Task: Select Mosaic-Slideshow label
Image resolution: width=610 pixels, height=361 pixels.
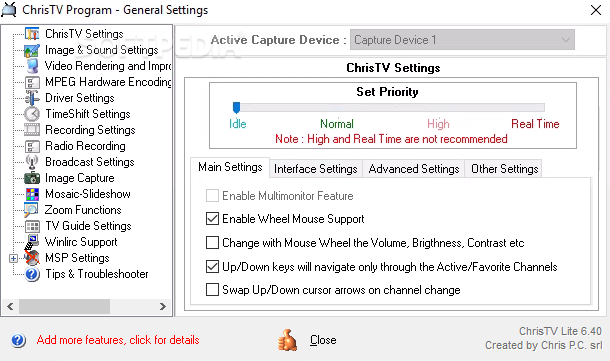Action: click(x=88, y=194)
